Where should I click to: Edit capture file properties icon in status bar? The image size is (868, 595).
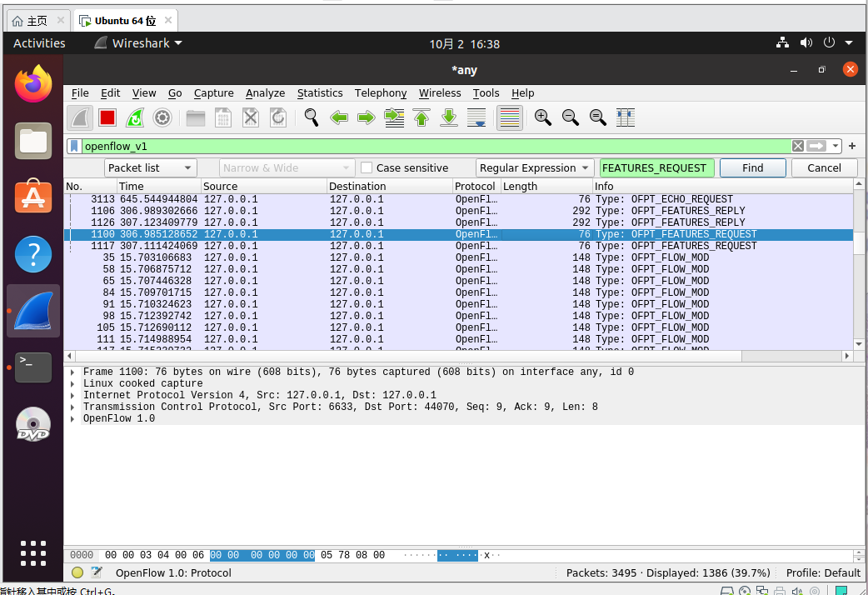pyautogui.click(x=97, y=572)
